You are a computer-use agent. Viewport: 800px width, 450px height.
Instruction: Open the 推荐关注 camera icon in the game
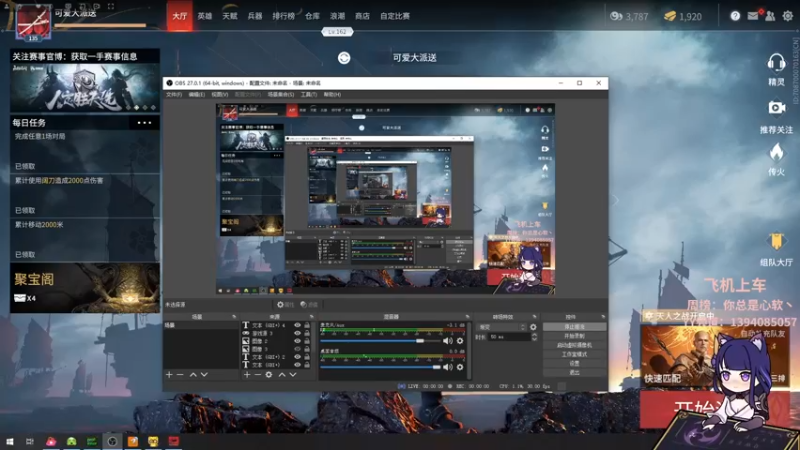click(x=776, y=108)
